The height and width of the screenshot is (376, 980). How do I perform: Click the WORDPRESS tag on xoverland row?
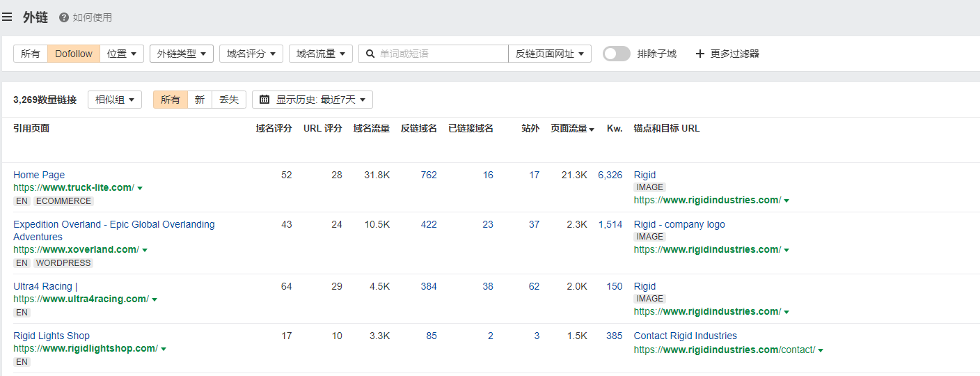[63, 263]
